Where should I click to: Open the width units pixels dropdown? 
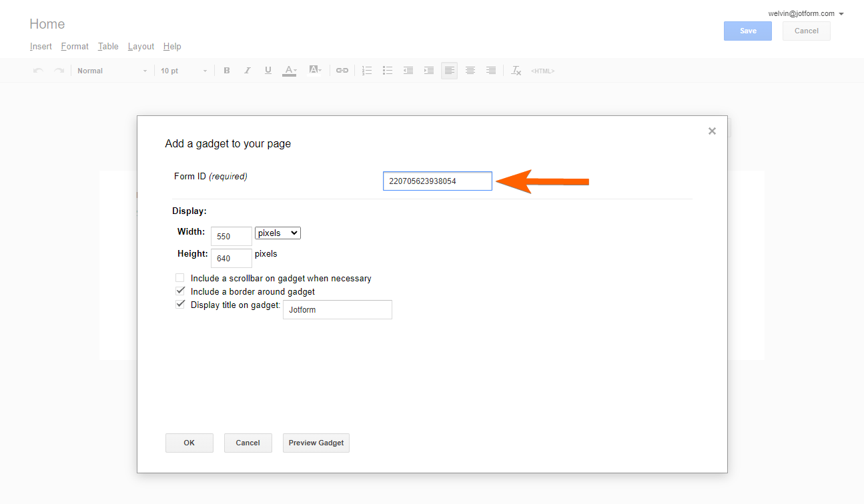pos(278,233)
